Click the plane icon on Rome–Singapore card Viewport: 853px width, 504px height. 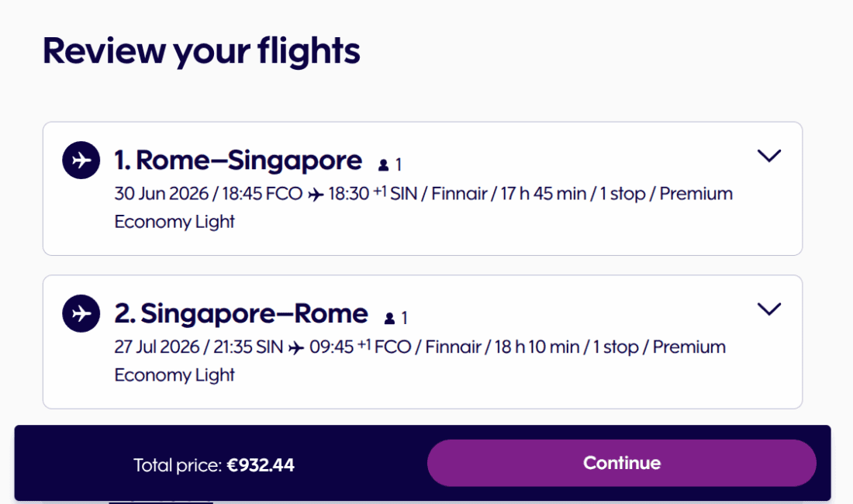pos(81,161)
